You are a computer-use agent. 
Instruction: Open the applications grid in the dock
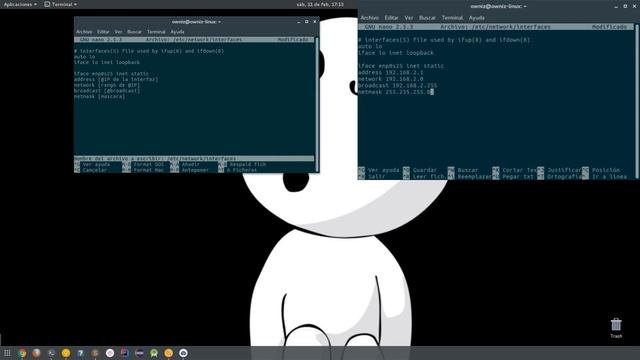click(x=7, y=353)
